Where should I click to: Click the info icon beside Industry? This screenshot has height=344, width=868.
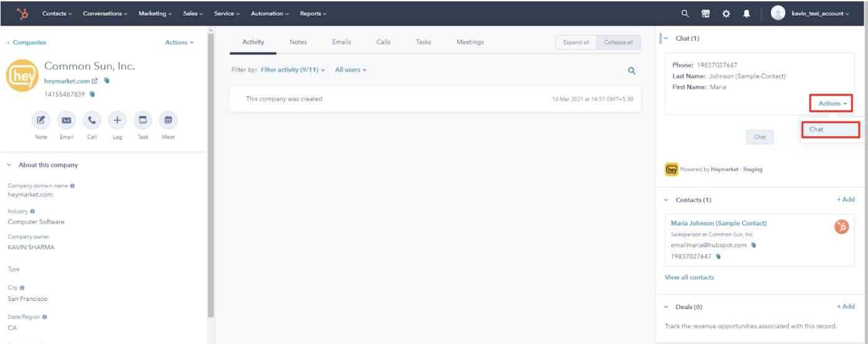coord(32,212)
